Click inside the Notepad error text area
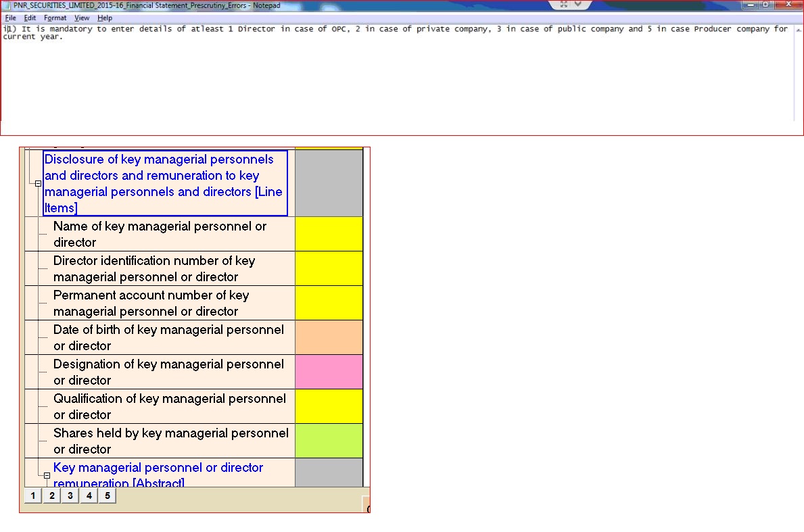The height and width of the screenshot is (532, 804). pyautogui.click(x=399, y=81)
